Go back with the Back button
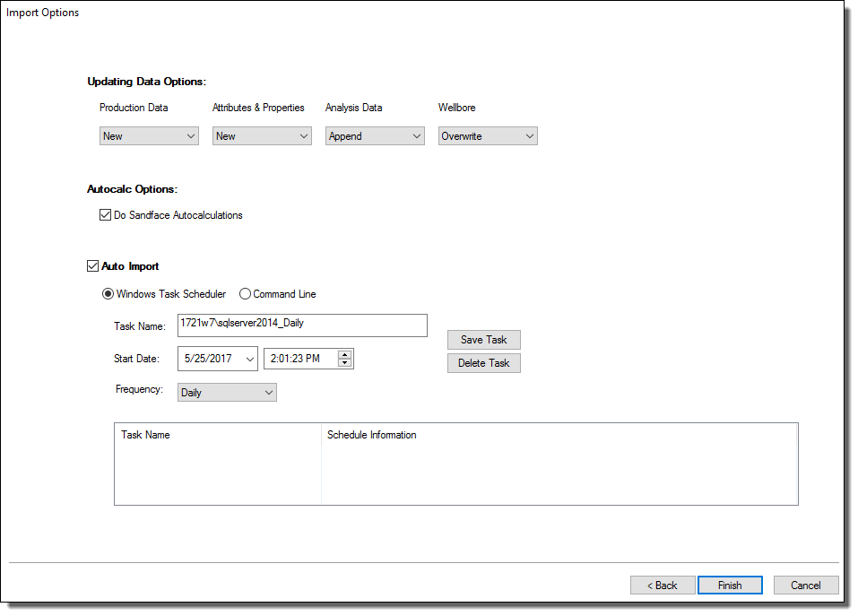Screen dimensions: 858x616 coord(663,586)
